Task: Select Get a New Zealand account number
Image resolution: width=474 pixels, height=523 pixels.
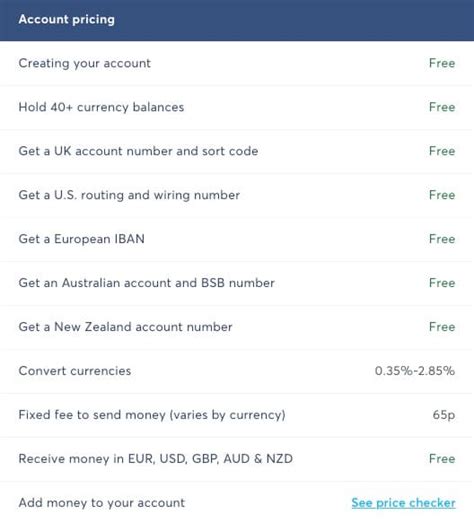Action: pyautogui.click(x=125, y=327)
